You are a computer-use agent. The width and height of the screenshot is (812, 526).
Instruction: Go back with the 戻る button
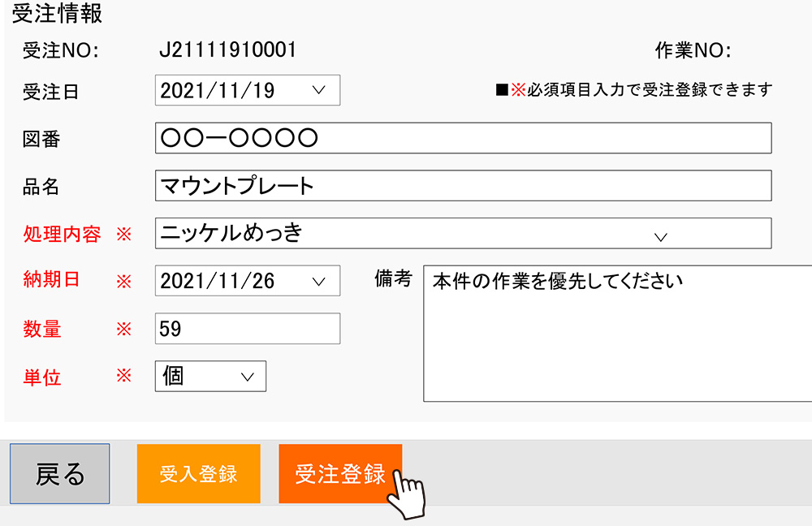59,473
